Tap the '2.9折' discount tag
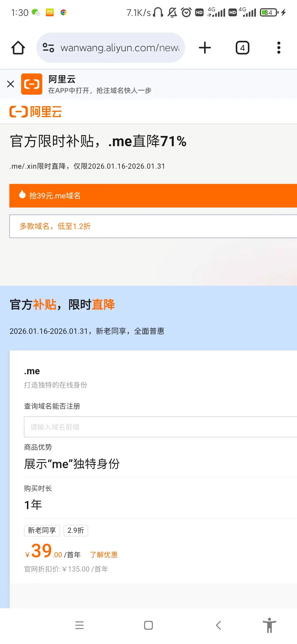297x644 pixels. click(76, 531)
